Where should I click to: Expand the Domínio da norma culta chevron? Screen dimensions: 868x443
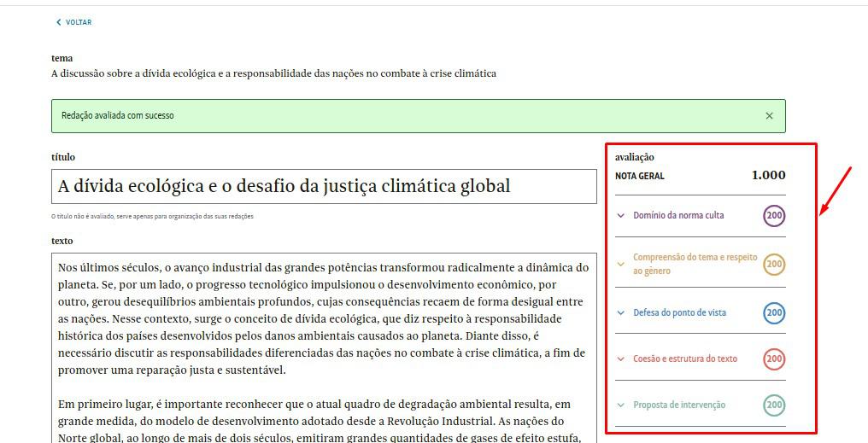pos(621,216)
